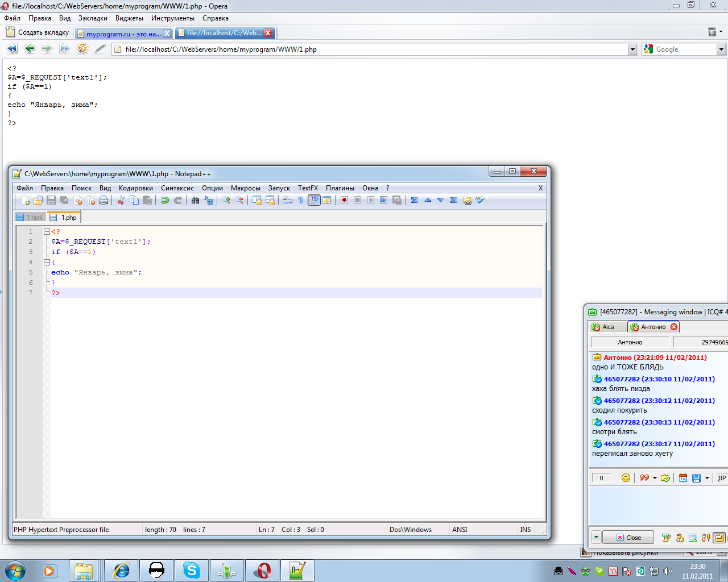Toggle horizontal scroll synchronization in Notepad++

(x=270, y=200)
